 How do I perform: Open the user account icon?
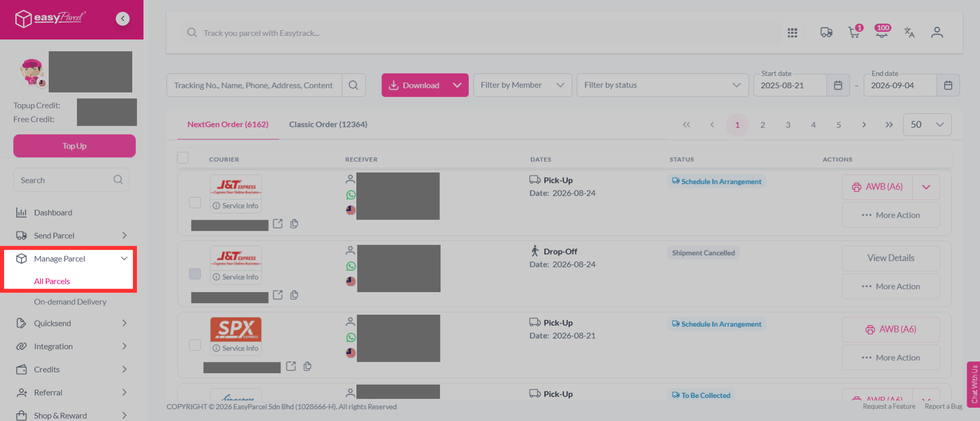937,33
